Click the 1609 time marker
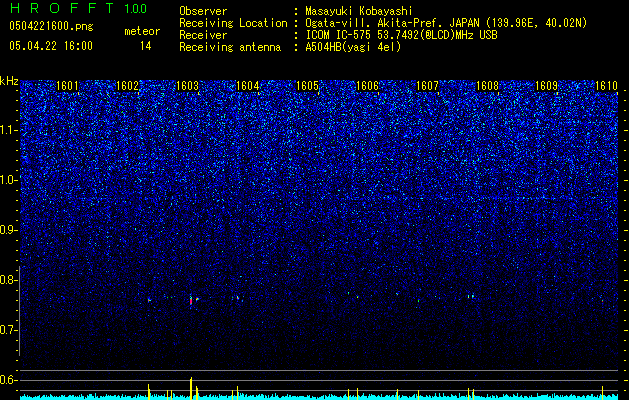Image resolution: width=629 pixels, height=400 pixels. click(x=547, y=86)
